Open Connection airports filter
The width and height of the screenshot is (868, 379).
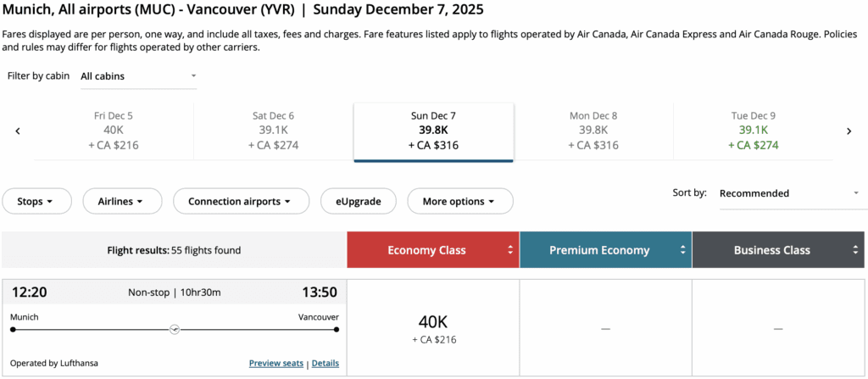click(239, 202)
